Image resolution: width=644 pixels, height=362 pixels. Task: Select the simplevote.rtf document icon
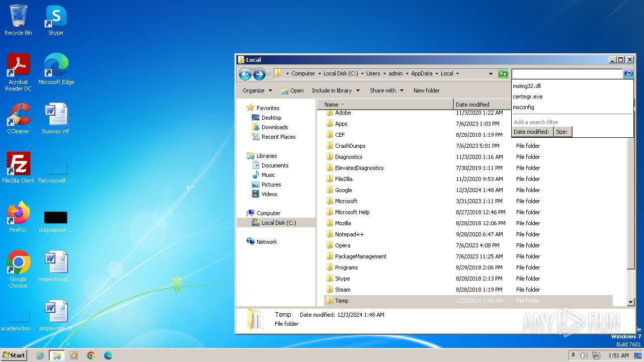(56, 316)
